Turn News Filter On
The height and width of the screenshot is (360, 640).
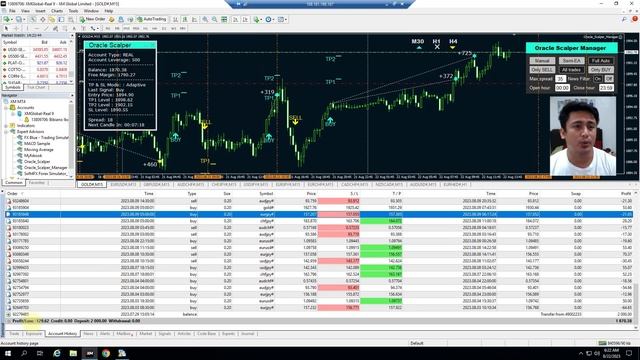pos(598,79)
